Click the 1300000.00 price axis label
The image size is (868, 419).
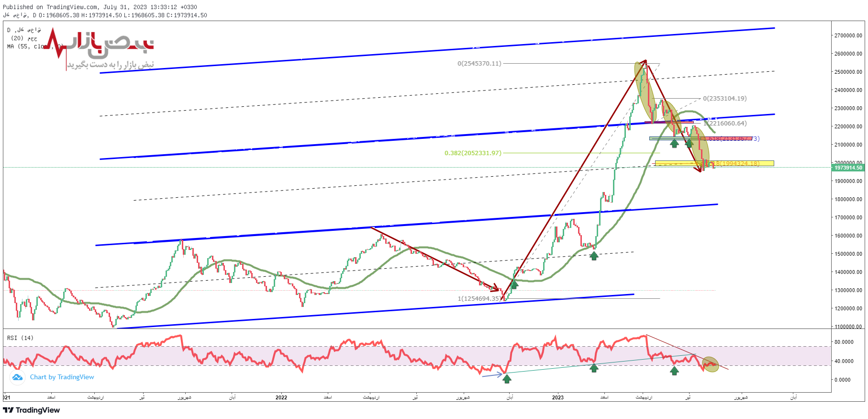[848, 290]
